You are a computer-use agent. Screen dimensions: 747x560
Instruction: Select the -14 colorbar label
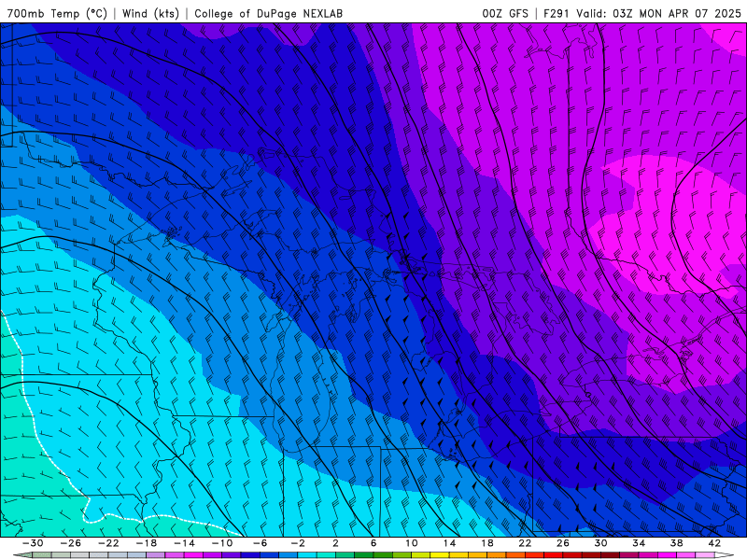[184, 543]
